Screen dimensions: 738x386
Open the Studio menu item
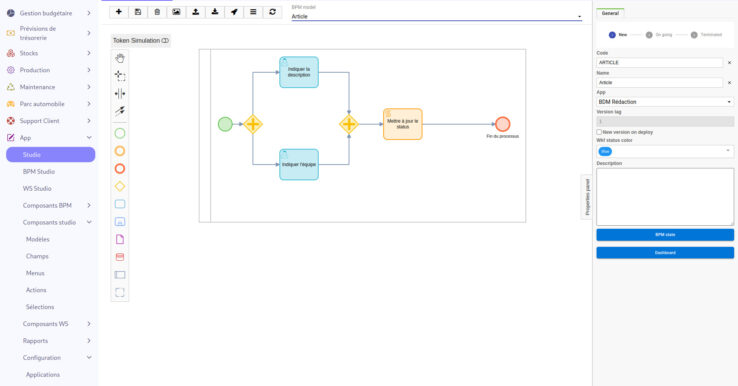tap(50, 154)
